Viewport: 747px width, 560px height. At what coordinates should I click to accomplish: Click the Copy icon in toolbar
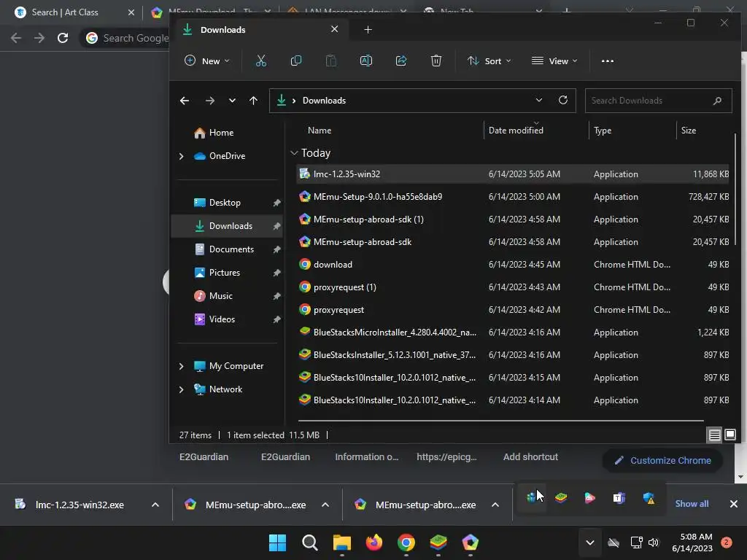click(x=296, y=61)
